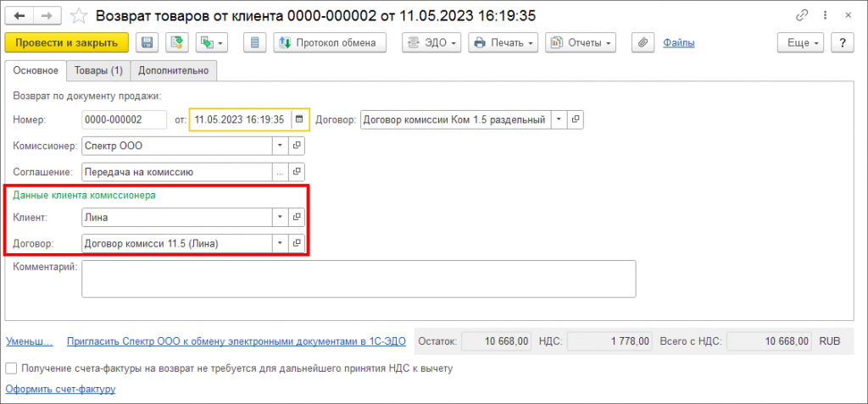Go forward with the right arrow

coord(47,16)
